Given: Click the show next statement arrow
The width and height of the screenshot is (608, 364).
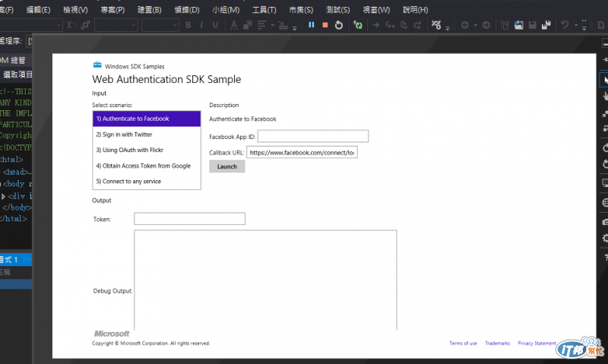Looking at the screenshot, I should coord(375,25).
